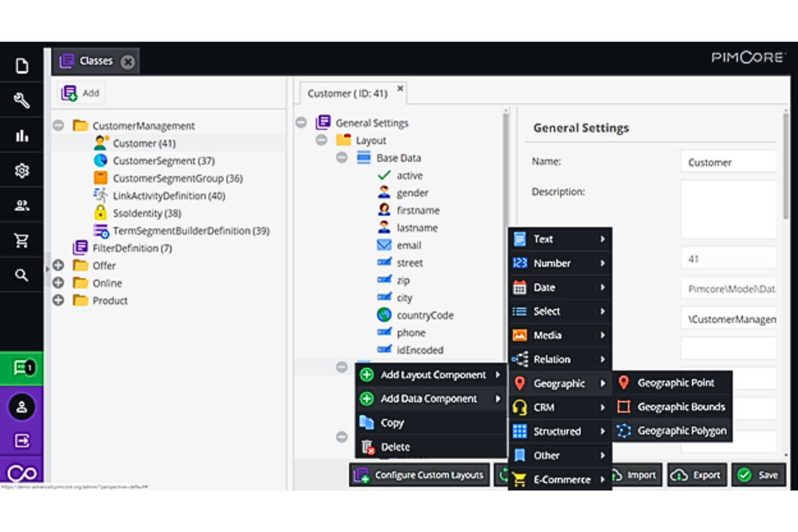This screenshot has height=532, width=798.
Task: Open the bar chart reports sidebar icon
Action: pyautogui.click(x=22, y=135)
